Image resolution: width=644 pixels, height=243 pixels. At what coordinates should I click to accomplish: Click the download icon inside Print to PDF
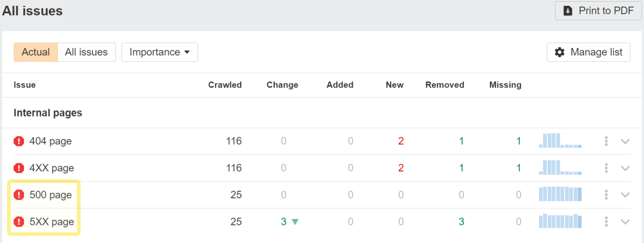click(x=569, y=10)
